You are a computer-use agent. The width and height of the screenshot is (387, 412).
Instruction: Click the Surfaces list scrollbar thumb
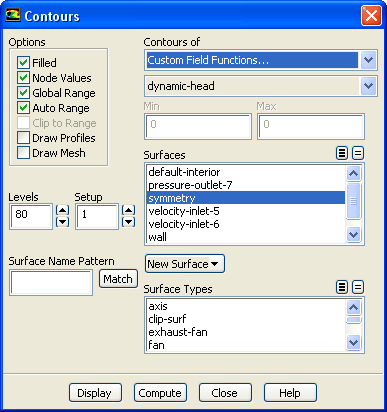353,201
